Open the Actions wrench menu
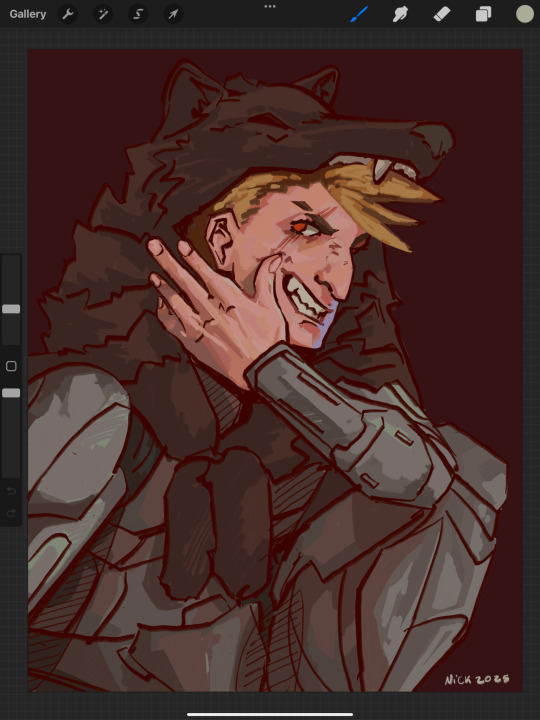Viewport: 540px width, 720px height. pos(68,14)
